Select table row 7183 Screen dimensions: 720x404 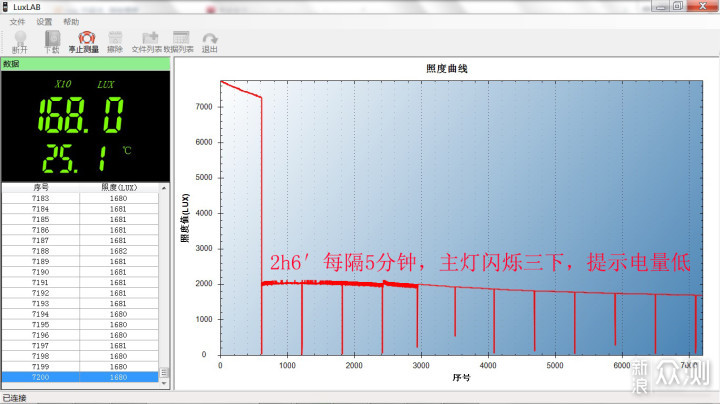point(80,198)
